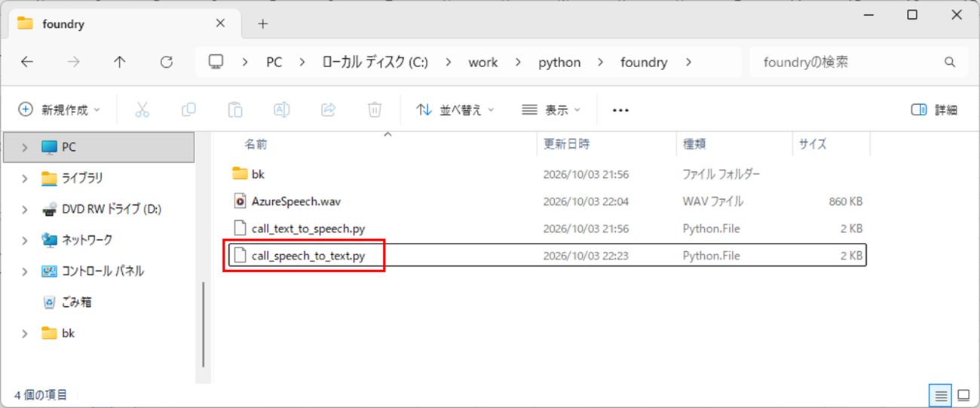Screen dimensions: 980x408
Task: Sort by 種類 column header
Action: click(694, 144)
